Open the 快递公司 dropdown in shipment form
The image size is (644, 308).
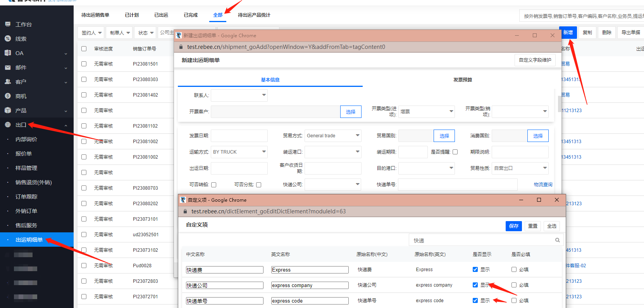(333, 184)
